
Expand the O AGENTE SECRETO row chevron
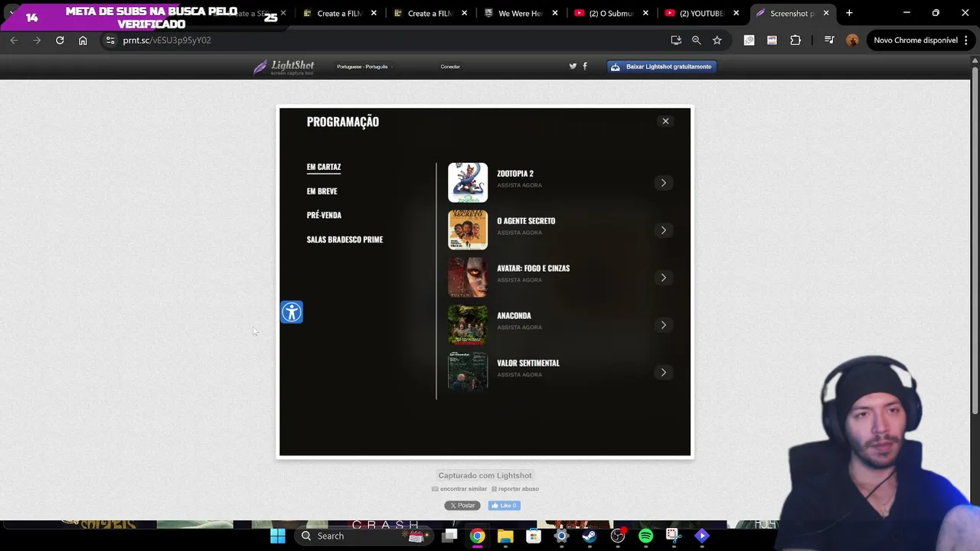coord(663,230)
